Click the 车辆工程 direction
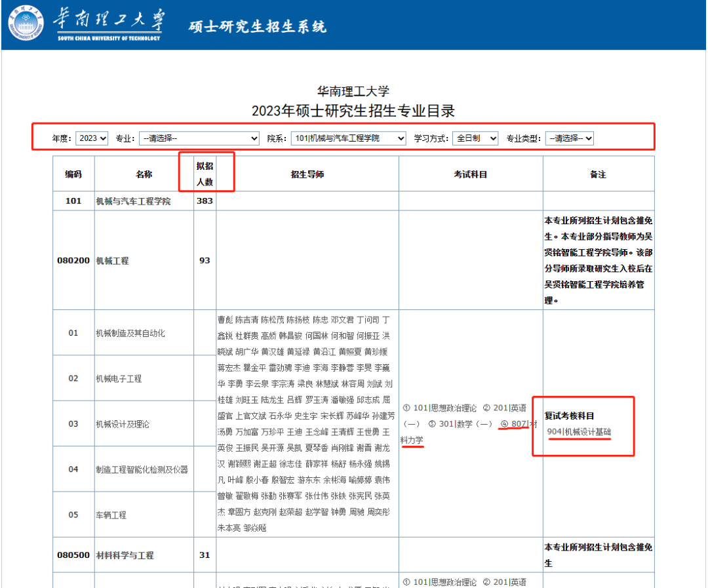 pyautogui.click(x=111, y=515)
